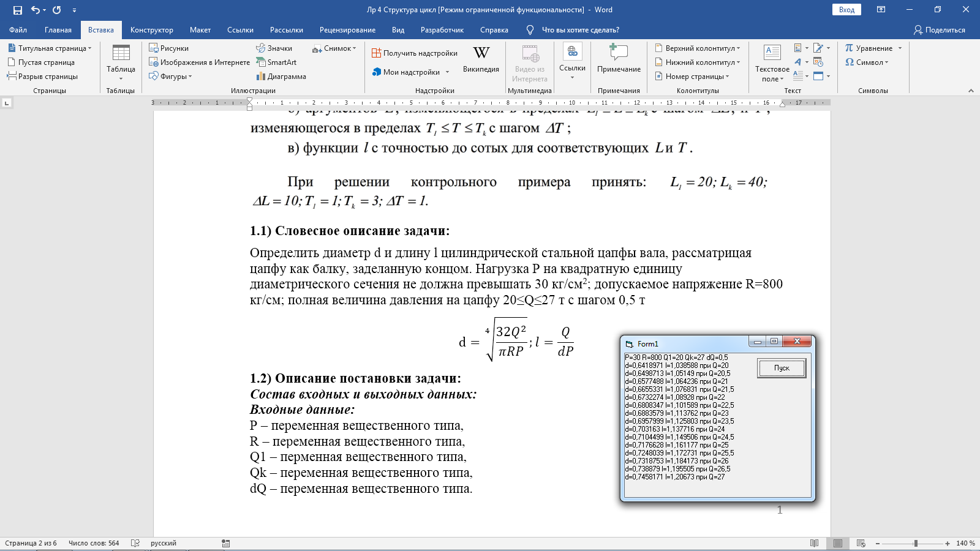Click the spelling check icon in status bar
This screenshot has height=551, width=980.
(135, 543)
